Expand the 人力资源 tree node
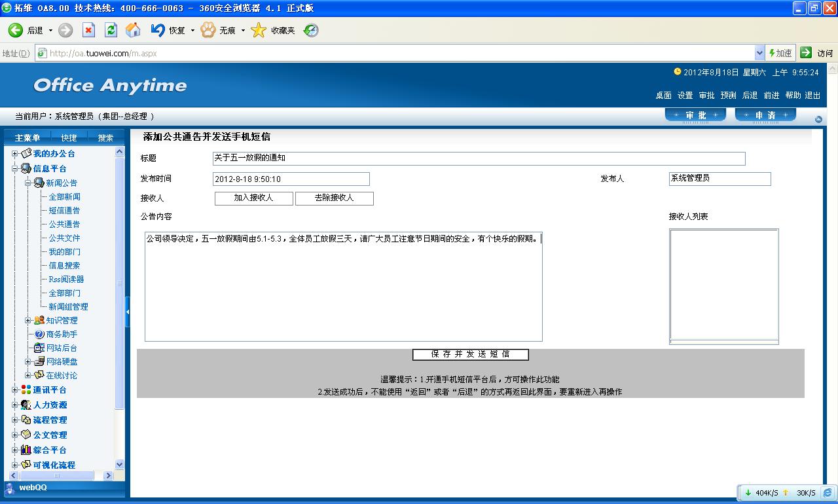Image resolution: width=838 pixels, height=504 pixels. point(15,405)
